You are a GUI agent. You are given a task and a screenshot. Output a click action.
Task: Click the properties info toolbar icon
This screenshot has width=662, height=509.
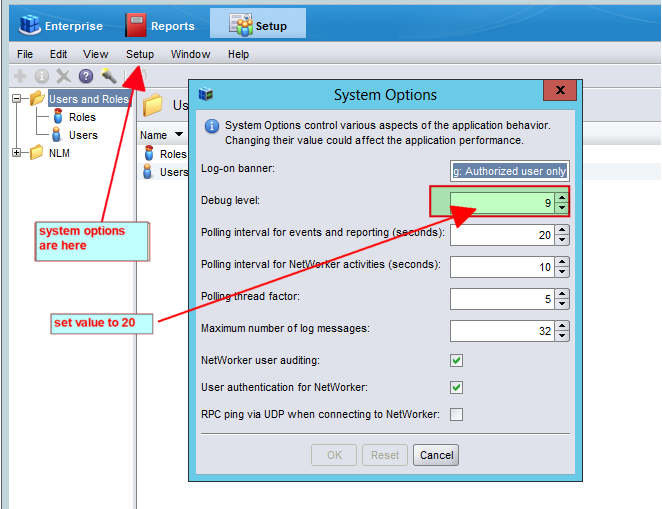[x=42, y=76]
